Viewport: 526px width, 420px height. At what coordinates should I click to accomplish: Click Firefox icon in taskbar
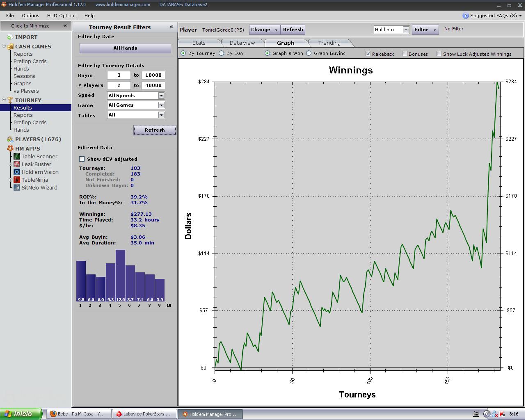53,414
